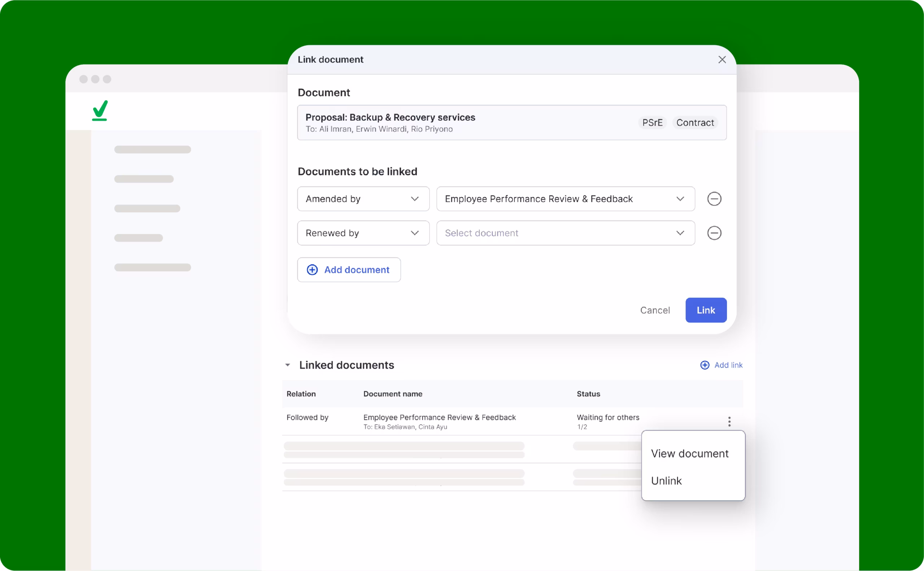
Task: Collapse the Linked documents section
Action: (288, 365)
